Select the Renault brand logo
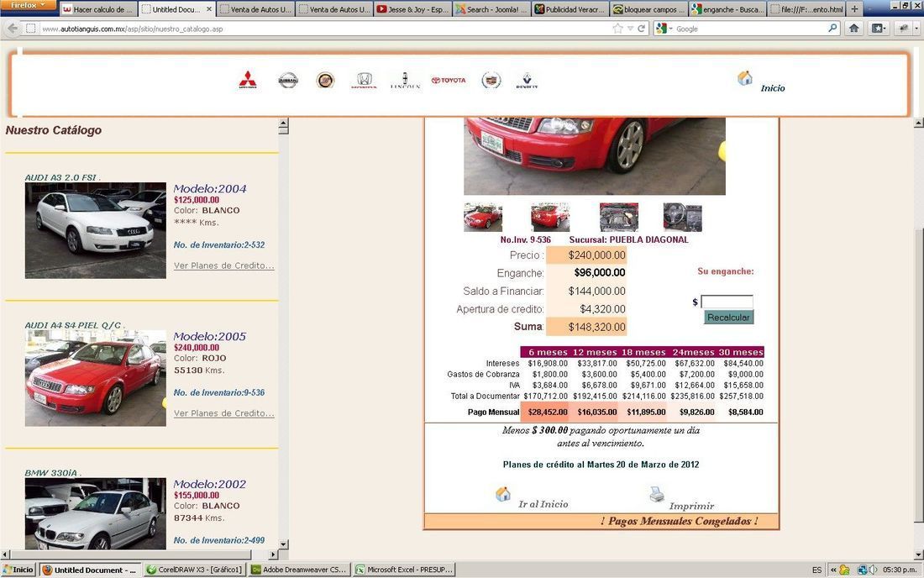 click(x=527, y=80)
